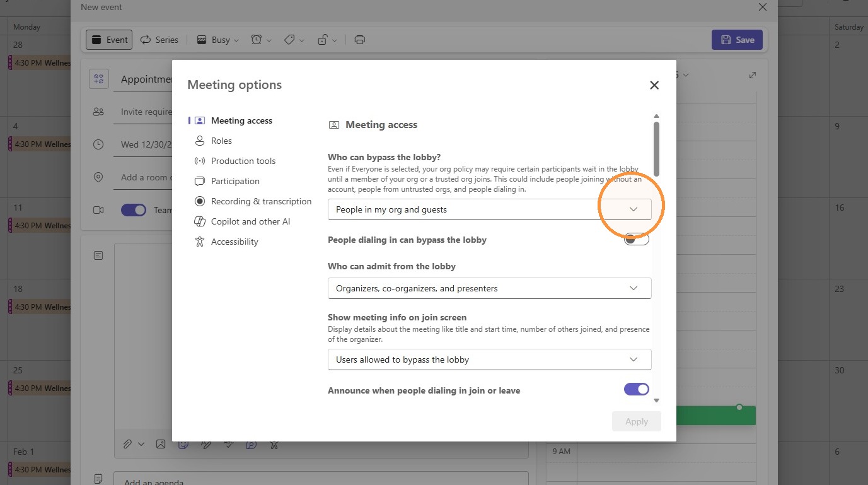The height and width of the screenshot is (485, 868).
Task: Click the clock time icon
Action: pos(98,144)
